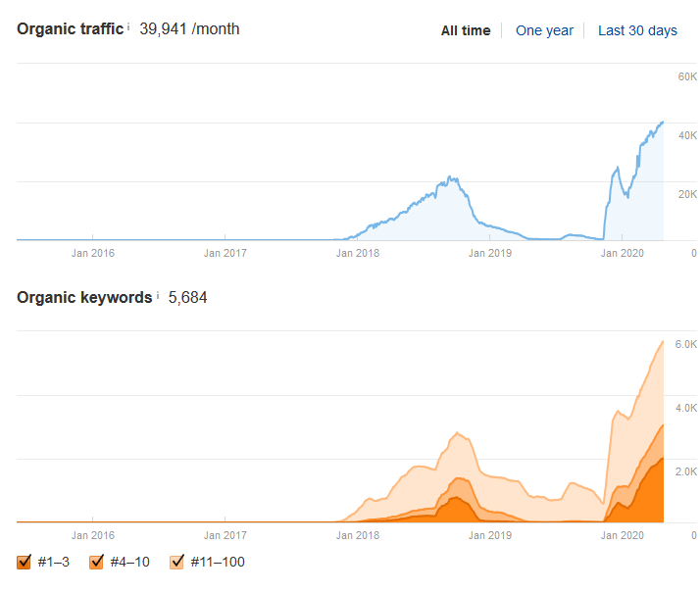Open info icon beside Organic keywords heading
The width and height of the screenshot is (700, 593).
coord(158,295)
